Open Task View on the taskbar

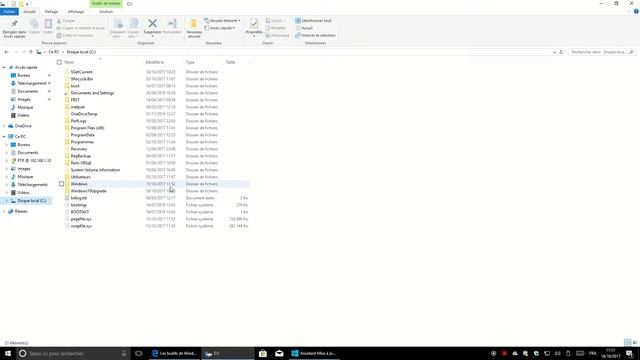coord(138,353)
